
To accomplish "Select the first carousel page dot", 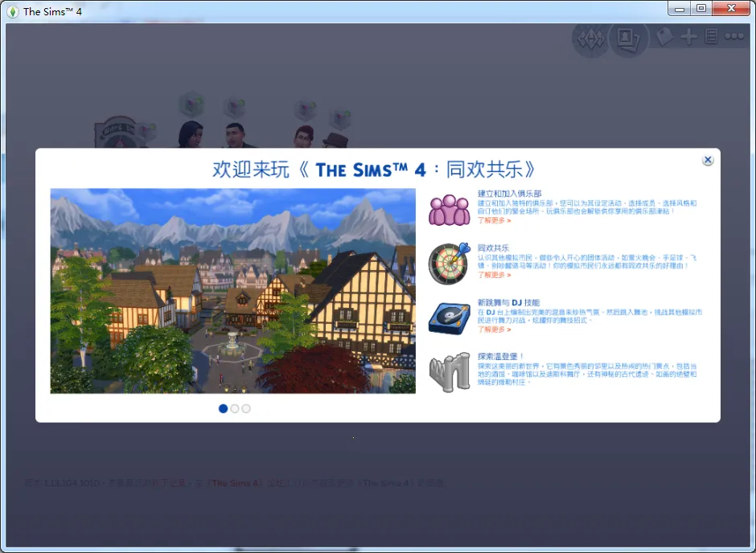I will pos(223,408).
